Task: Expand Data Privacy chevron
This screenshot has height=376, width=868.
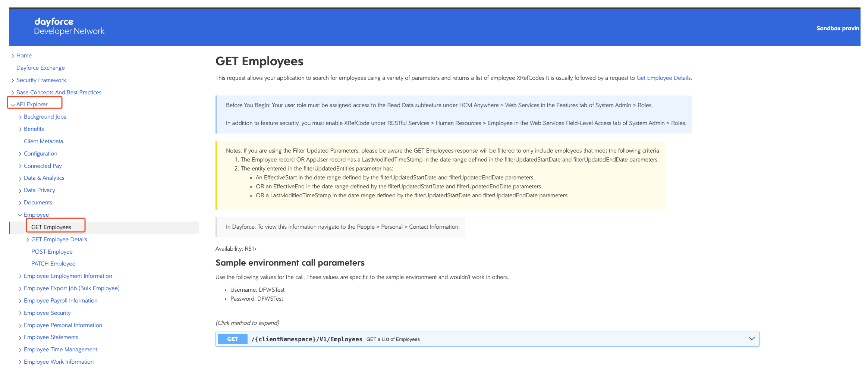Action: pos(20,191)
